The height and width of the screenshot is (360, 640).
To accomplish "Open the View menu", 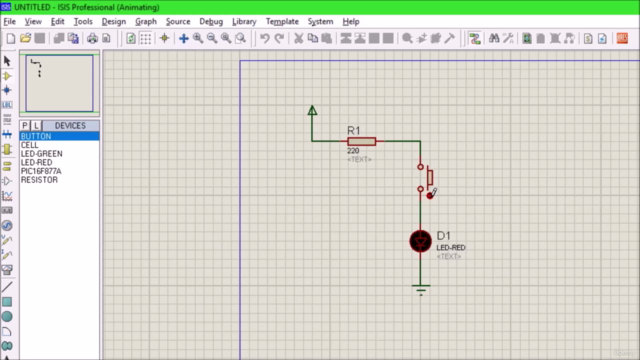I will pos(33,22).
